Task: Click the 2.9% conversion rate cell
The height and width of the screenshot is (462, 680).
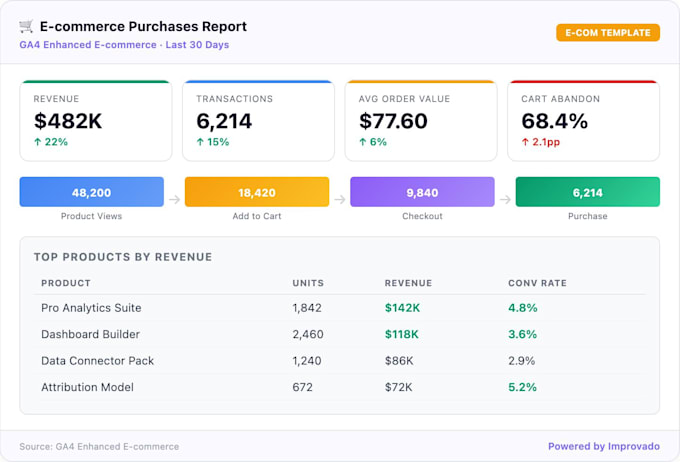Action: 522,361
